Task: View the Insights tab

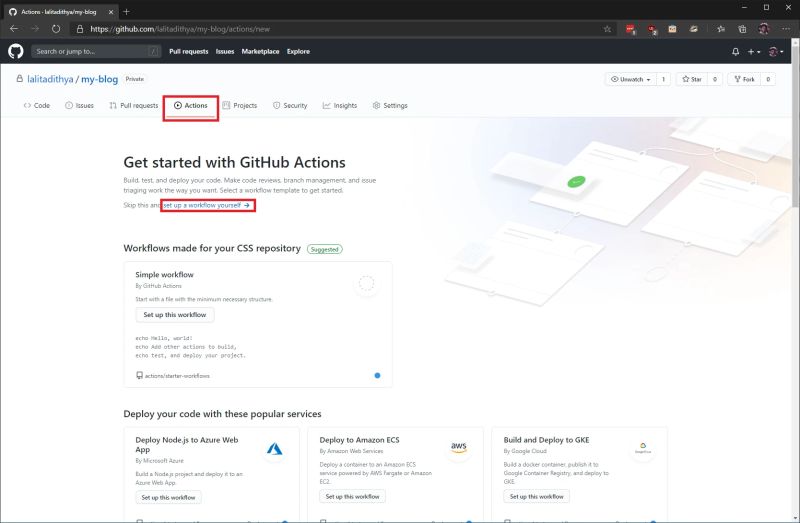Action: (x=340, y=106)
